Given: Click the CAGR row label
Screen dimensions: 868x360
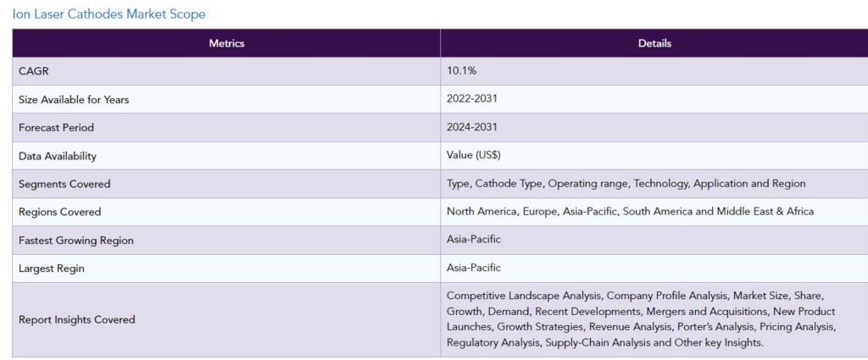Looking at the screenshot, I should [34, 71].
